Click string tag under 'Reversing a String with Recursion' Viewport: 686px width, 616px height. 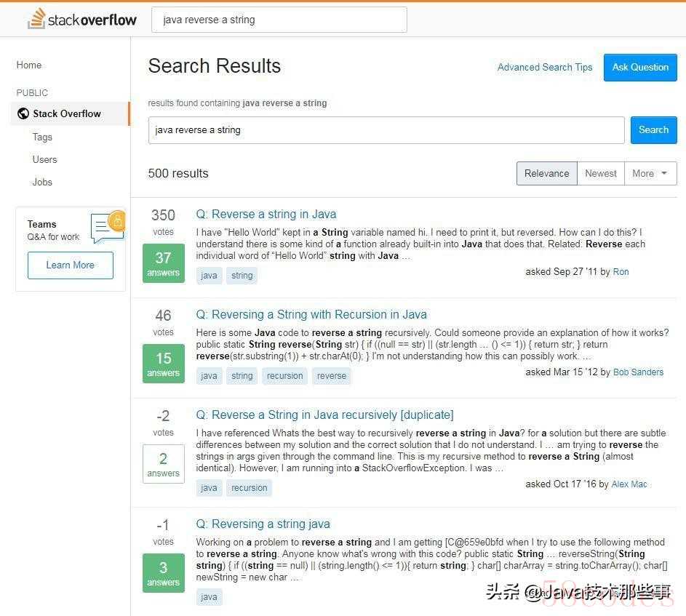242,376
